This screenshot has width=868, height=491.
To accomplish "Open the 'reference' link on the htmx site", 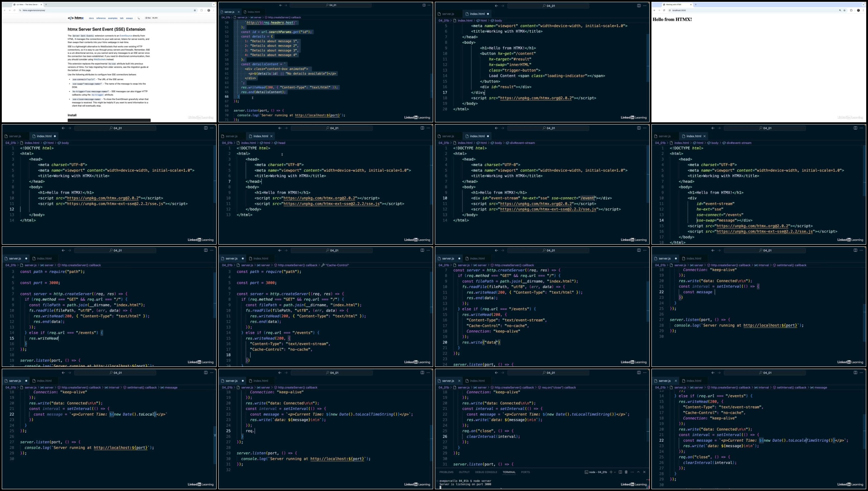I will [101, 18].
